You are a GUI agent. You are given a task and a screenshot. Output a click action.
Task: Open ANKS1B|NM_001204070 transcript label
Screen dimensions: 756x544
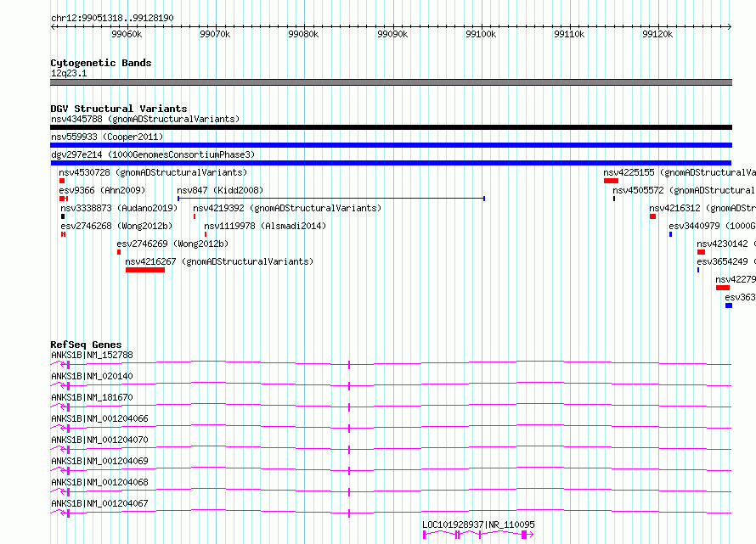click(99, 440)
